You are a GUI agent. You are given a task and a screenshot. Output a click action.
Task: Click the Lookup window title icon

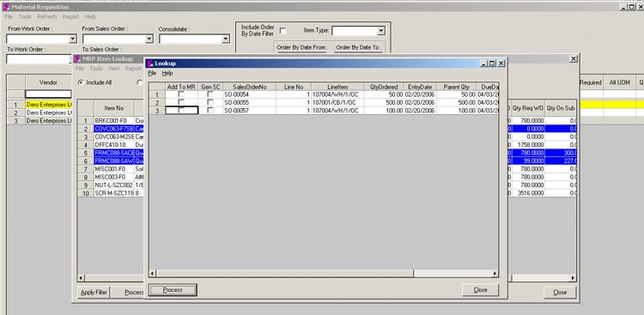(150, 64)
